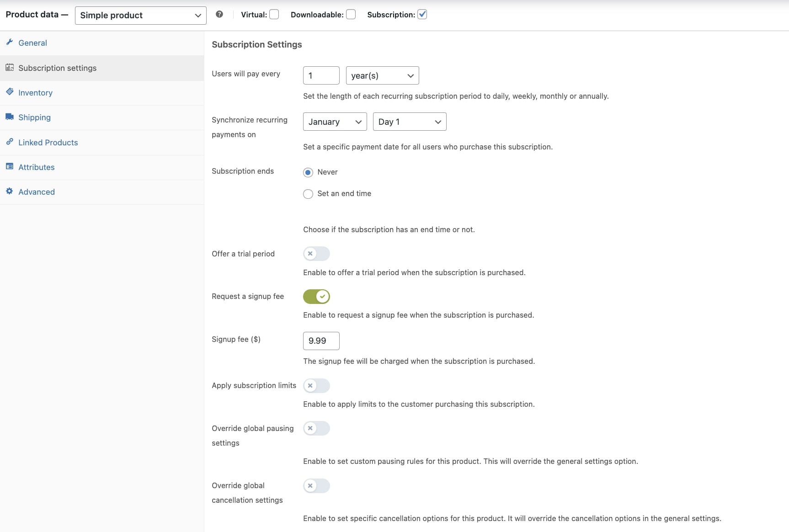Turn on Apply subscription limits switch
The height and width of the screenshot is (532, 789).
point(316,386)
